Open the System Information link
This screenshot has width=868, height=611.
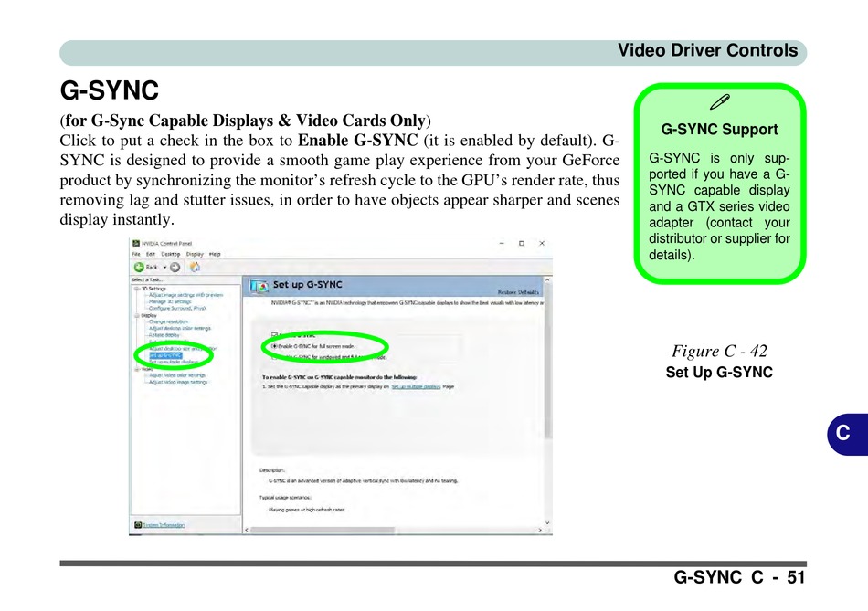click(x=164, y=524)
